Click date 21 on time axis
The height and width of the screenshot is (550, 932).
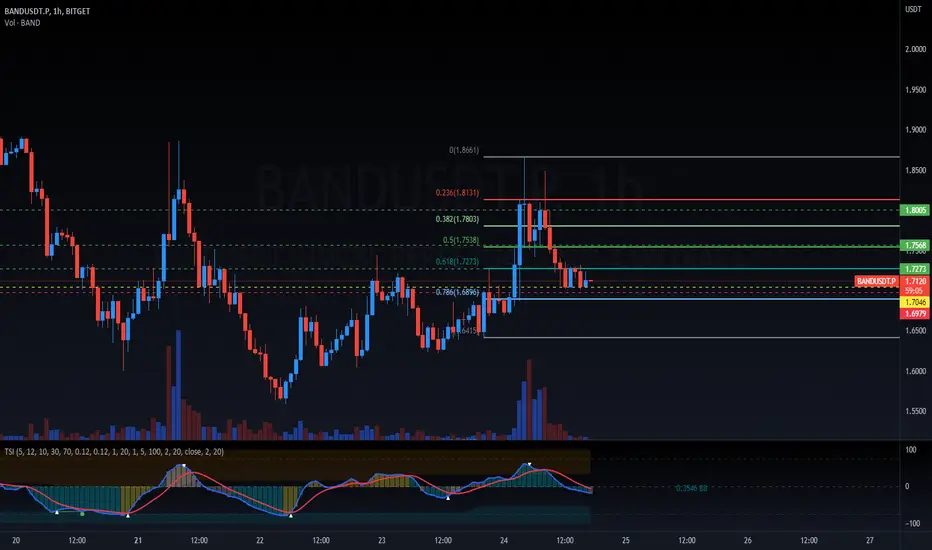(138, 540)
